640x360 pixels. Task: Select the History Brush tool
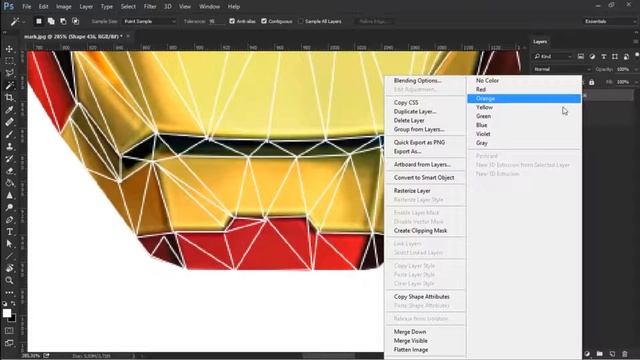9,159
